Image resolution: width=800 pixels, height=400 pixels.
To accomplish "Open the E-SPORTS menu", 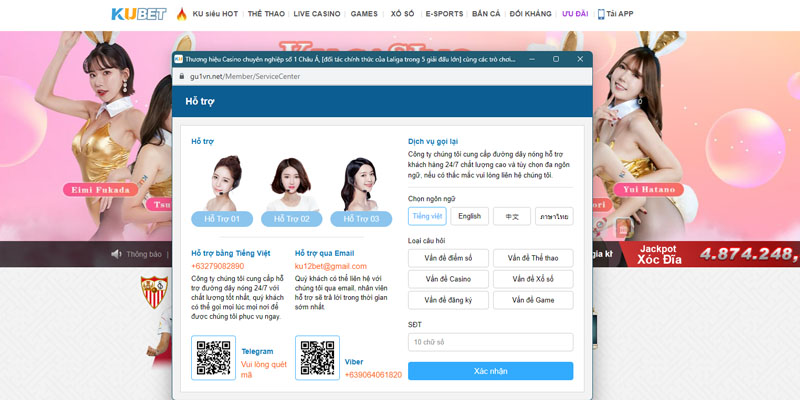I will click(x=444, y=14).
